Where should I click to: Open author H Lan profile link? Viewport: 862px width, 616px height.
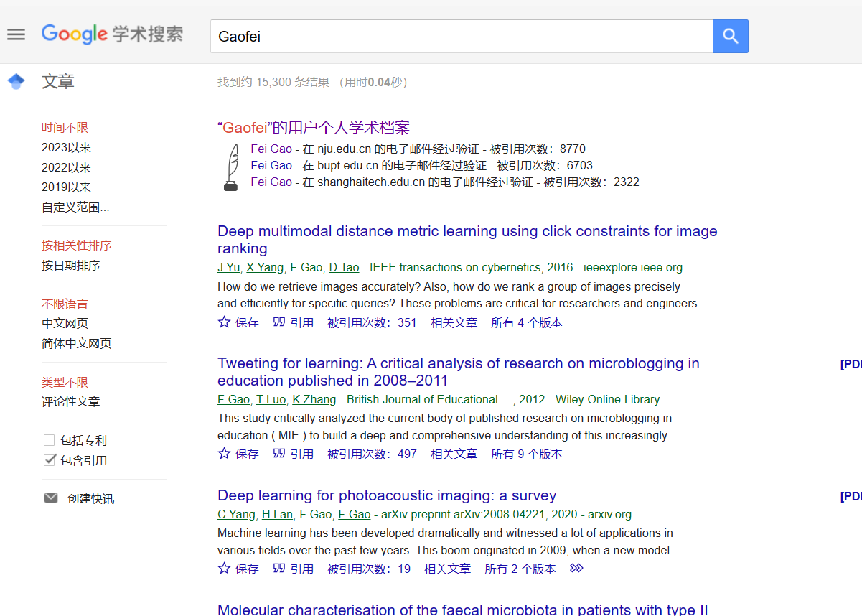click(x=277, y=515)
